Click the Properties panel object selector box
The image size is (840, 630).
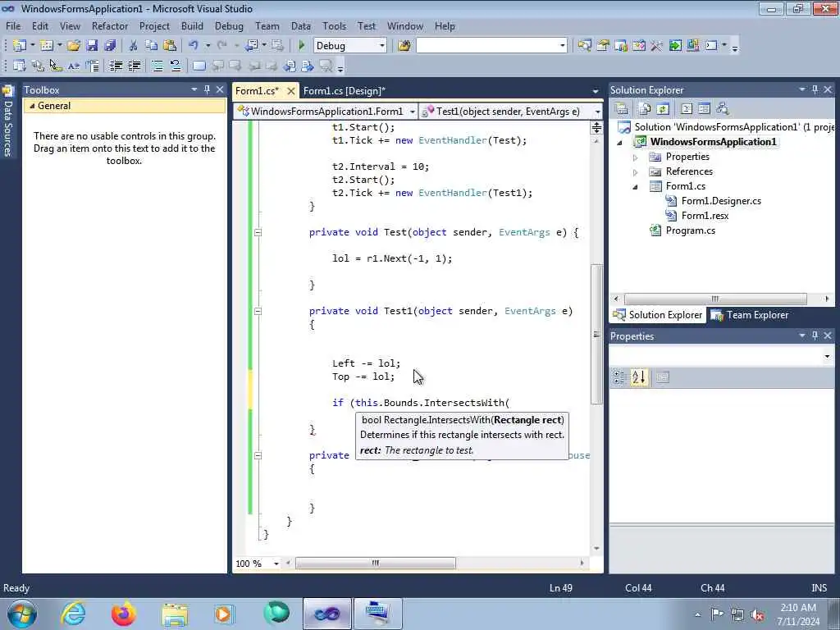(x=721, y=356)
